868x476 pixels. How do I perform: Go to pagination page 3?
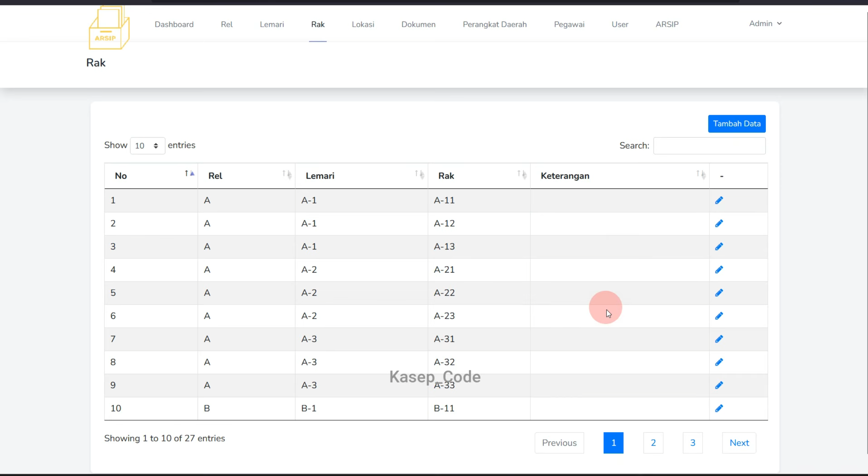coord(693,443)
